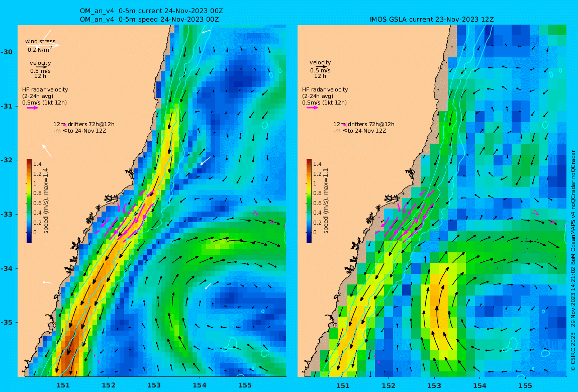Click '0.5 m/s' velocity value in OM_an_v4 map
This screenshot has width=578, height=392.
click(41, 71)
